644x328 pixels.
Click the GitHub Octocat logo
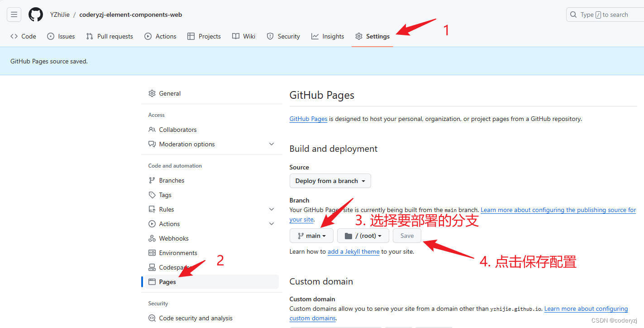click(36, 14)
